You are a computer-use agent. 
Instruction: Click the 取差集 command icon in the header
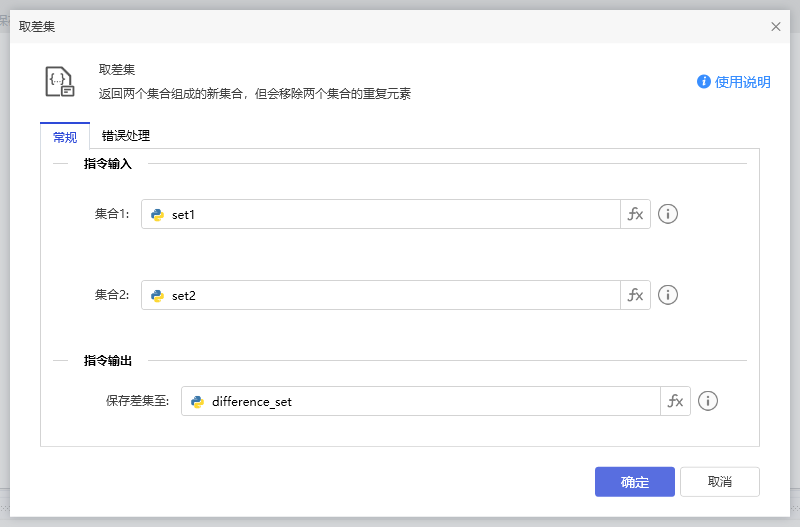coord(60,82)
